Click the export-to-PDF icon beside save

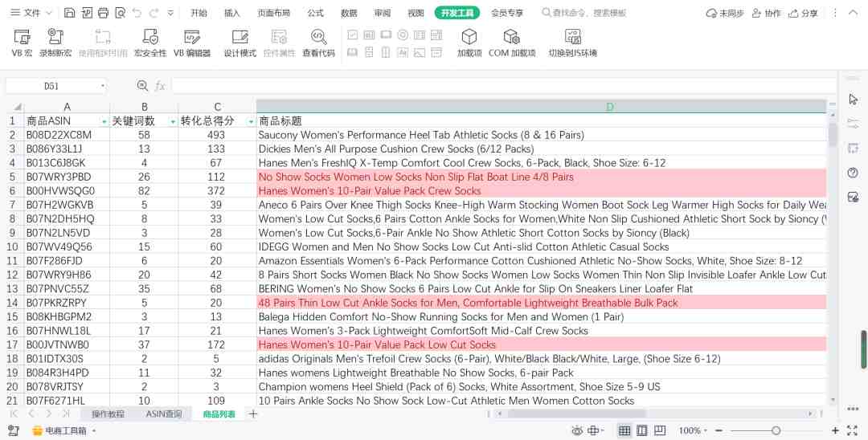point(86,13)
